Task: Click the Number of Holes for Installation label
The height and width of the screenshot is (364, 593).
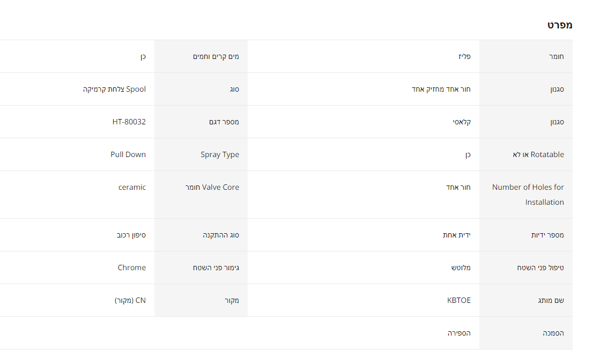Action: (528, 195)
